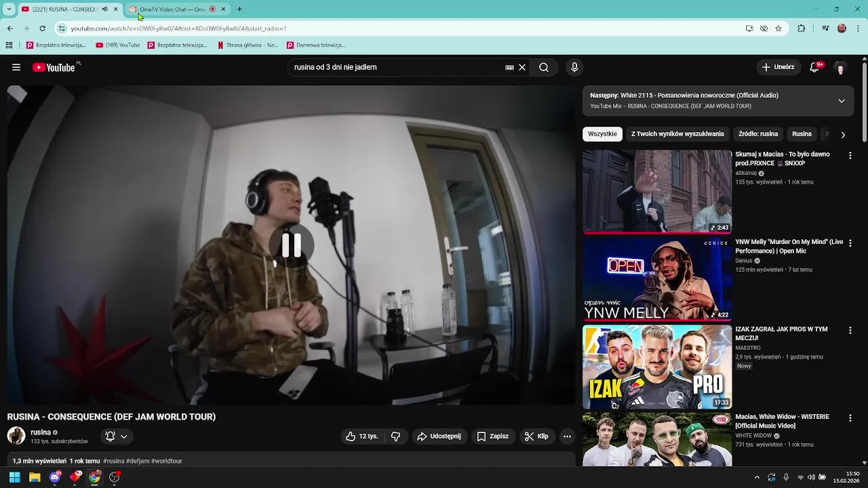Focus the YouTube search input field
This screenshot has height=488, width=868.
click(x=397, y=67)
